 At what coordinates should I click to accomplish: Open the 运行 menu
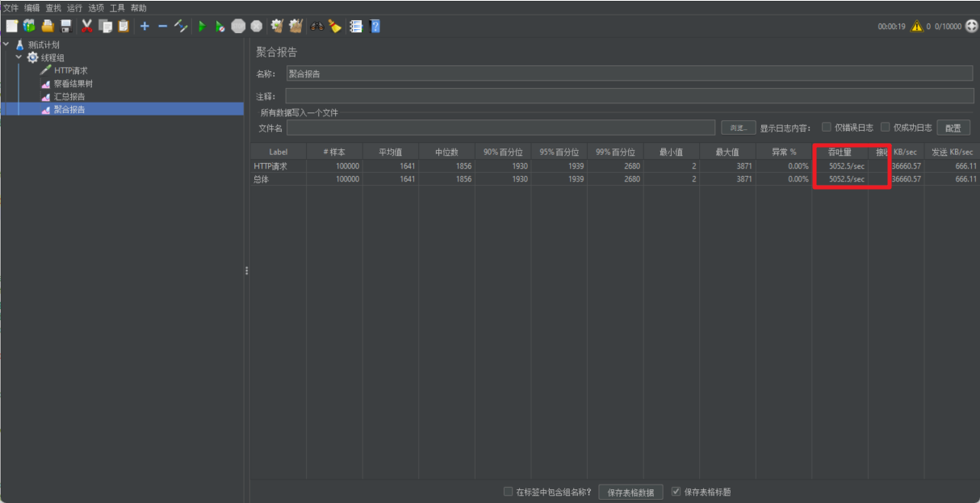[x=75, y=7]
